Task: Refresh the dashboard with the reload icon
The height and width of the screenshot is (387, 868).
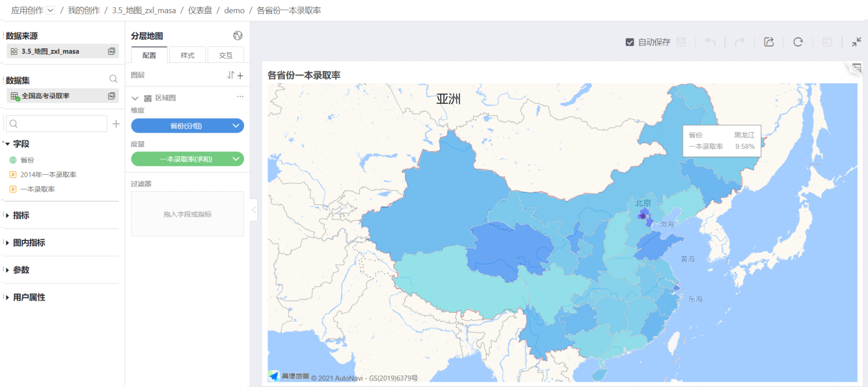Action: pyautogui.click(x=798, y=42)
